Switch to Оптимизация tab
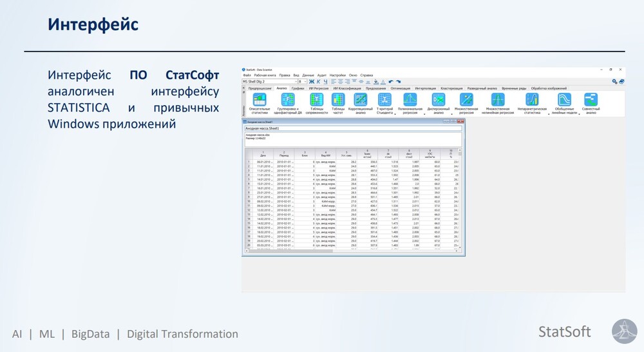 coord(401,88)
